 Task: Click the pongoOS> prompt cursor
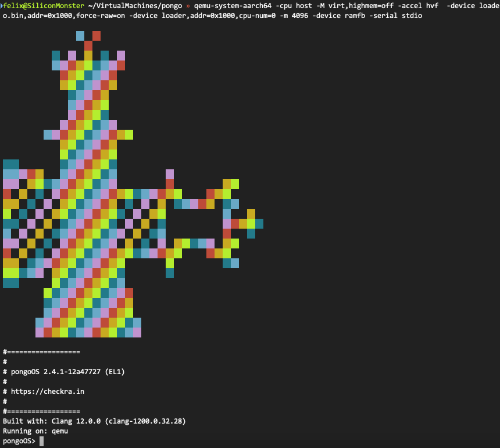[41, 441]
